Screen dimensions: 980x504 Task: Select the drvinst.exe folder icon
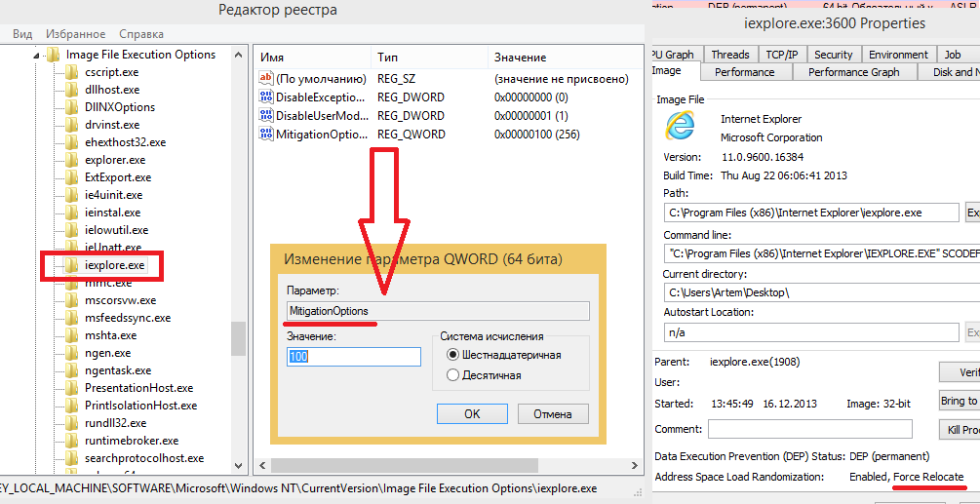pos(72,124)
